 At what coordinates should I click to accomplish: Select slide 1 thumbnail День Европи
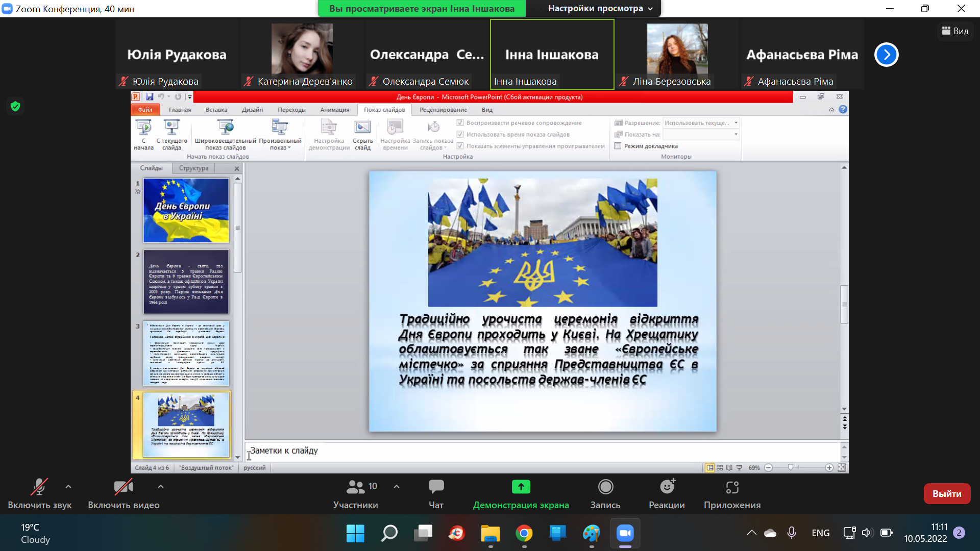pyautogui.click(x=186, y=210)
